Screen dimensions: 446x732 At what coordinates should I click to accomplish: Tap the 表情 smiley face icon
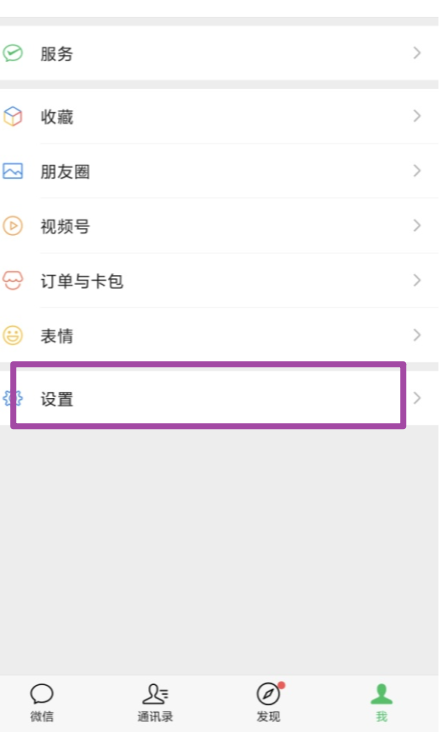coord(13,335)
